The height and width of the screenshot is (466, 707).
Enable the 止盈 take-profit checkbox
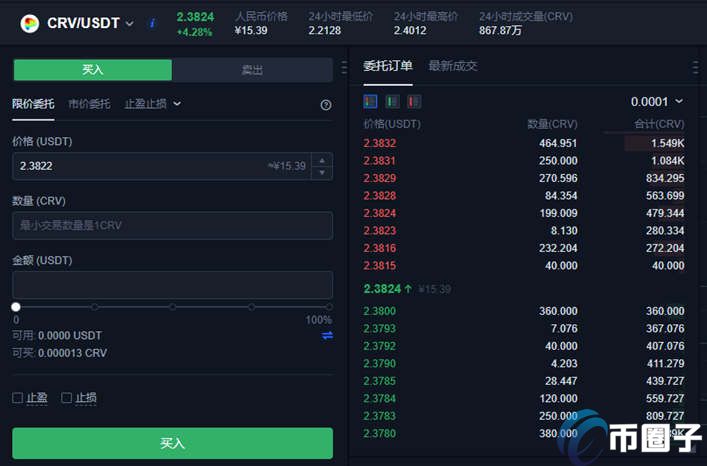tap(18, 397)
